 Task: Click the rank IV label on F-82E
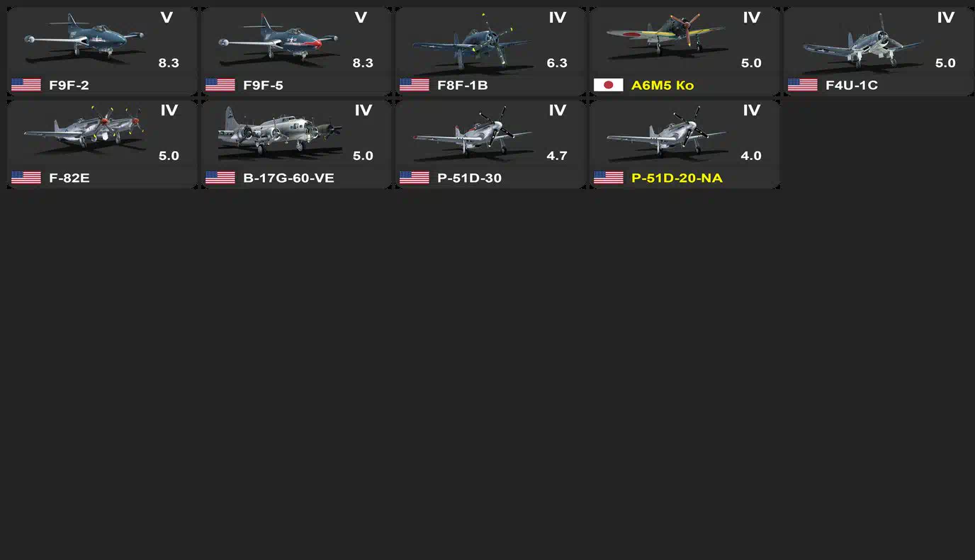[x=169, y=110]
